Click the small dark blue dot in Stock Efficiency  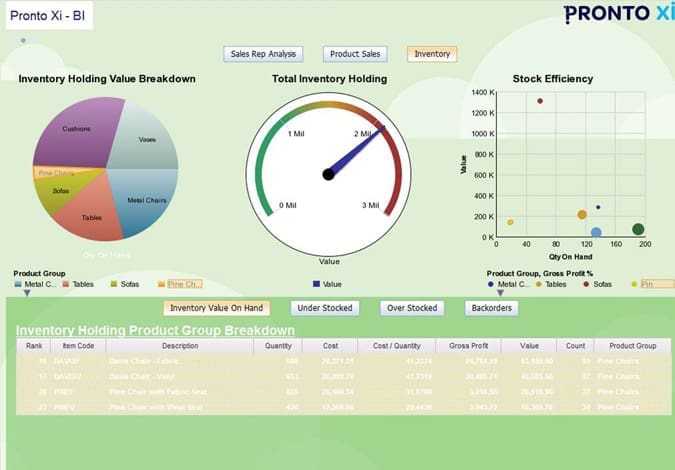pyautogui.click(x=598, y=207)
